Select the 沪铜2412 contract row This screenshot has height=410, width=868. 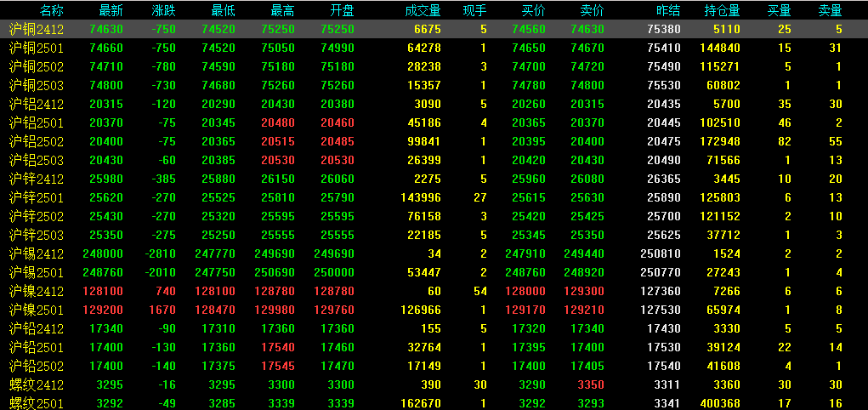tap(434, 30)
